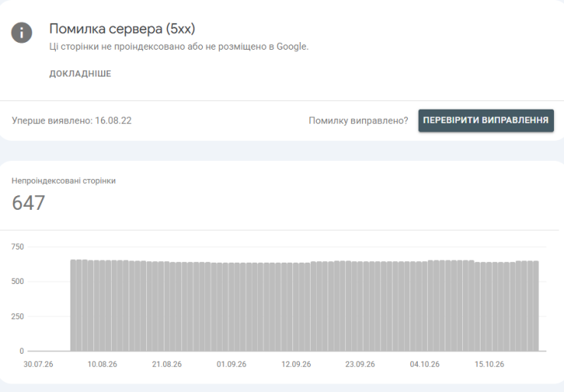
Task: Click the 15.10.26 date label
Action: point(490,364)
